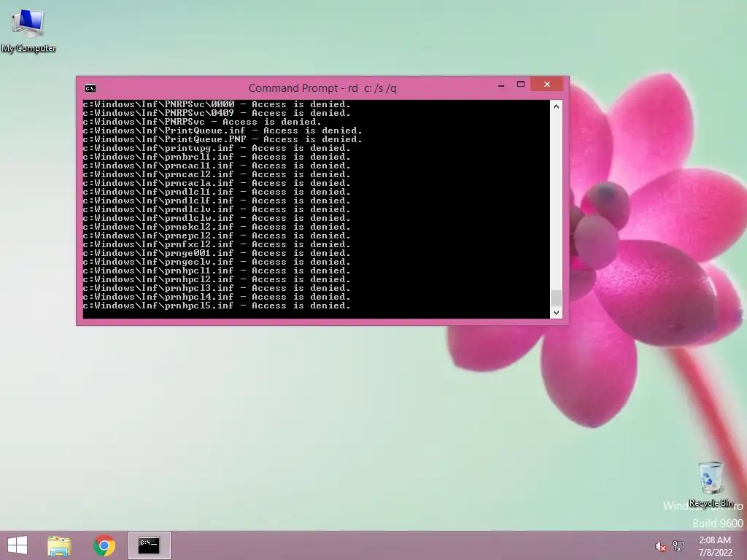Click the 'c:Windows\Inf\PNRPSvc - Access is denied' line

click(x=202, y=122)
